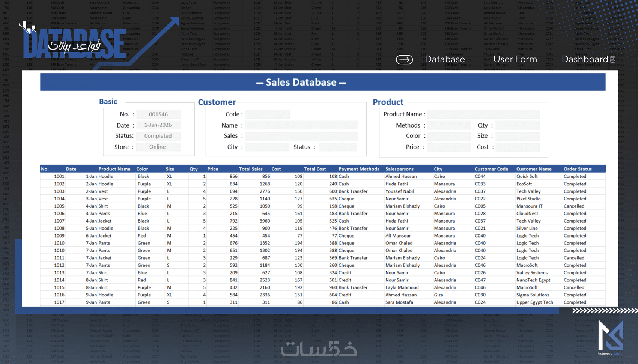Click Giza city cell in row 1016
638x364 pixels.
pyautogui.click(x=438, y=295)
